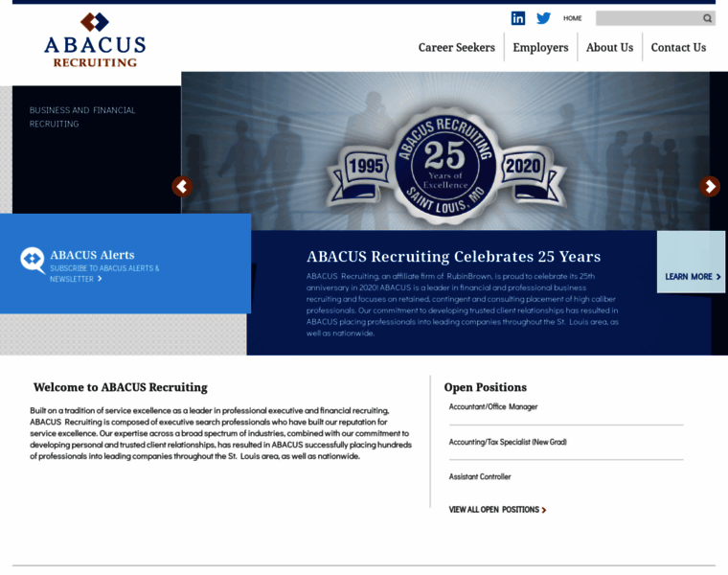The height and width of the screenshot is (575, 728).
Task: Click 'ABACUS Recruiting Celebrates 25 Years' headline
Action: 454,257
